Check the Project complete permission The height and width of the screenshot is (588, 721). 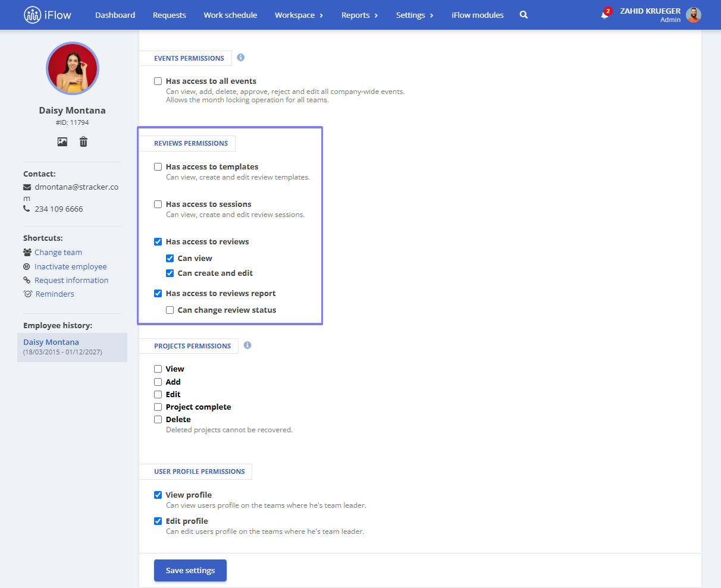click(158, 407)
